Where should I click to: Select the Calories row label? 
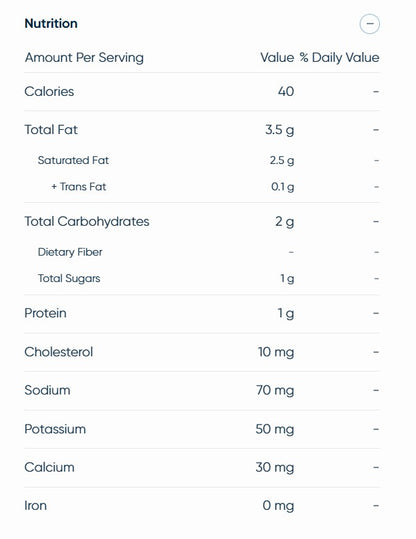49,91
